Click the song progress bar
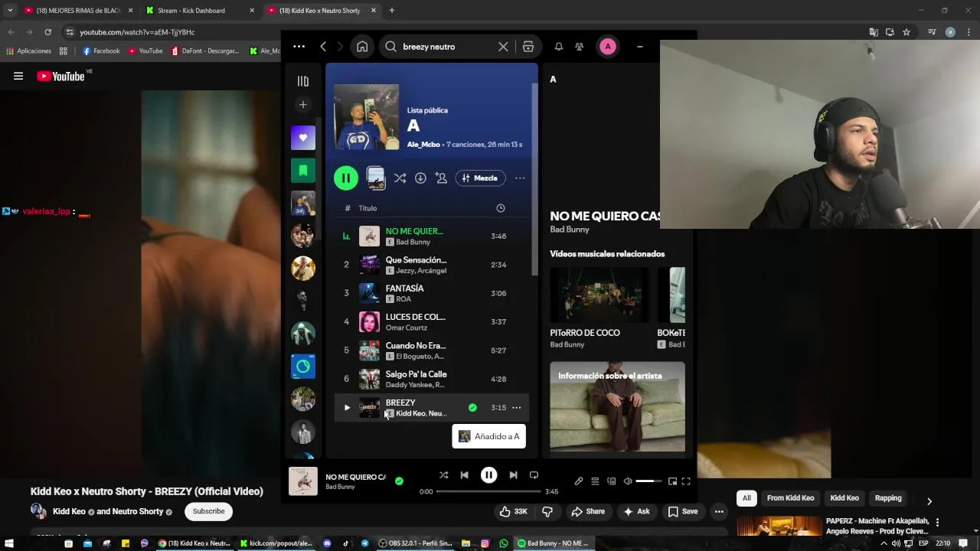 [x=488, y=491]
